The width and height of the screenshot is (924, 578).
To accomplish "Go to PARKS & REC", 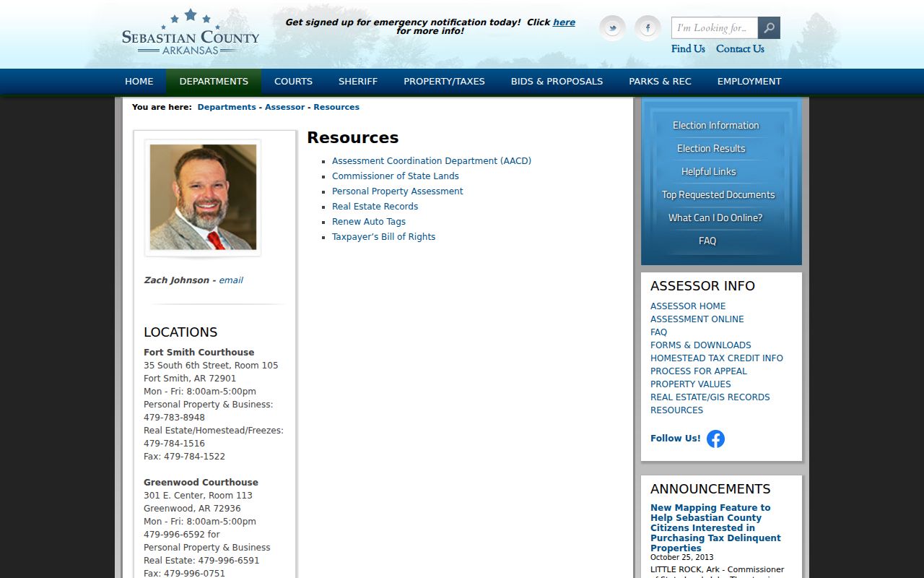I will tap(660, 82).
